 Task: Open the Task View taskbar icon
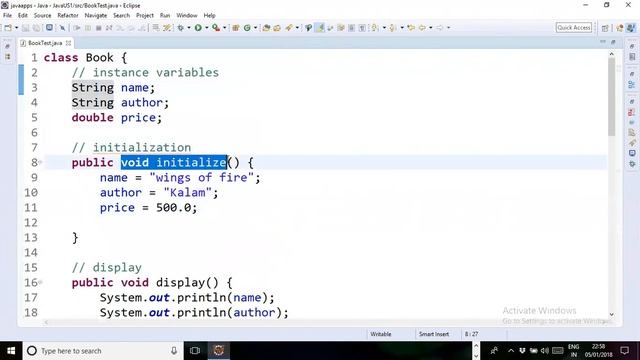(x=195, y=351)
